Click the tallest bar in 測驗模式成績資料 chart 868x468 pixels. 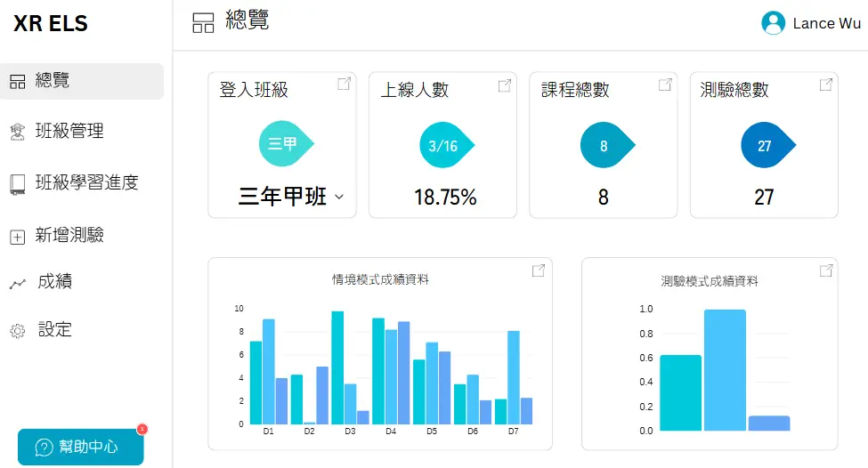tap(725, 369)
